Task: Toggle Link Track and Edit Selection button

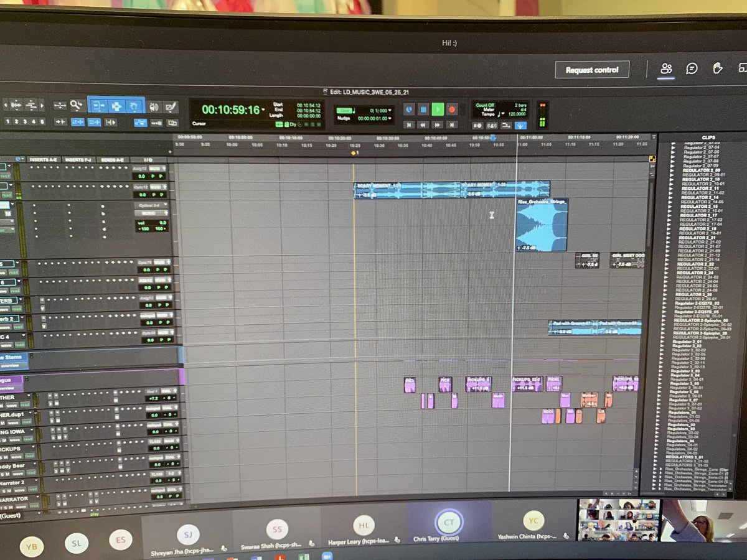Action: coord(94,122)
